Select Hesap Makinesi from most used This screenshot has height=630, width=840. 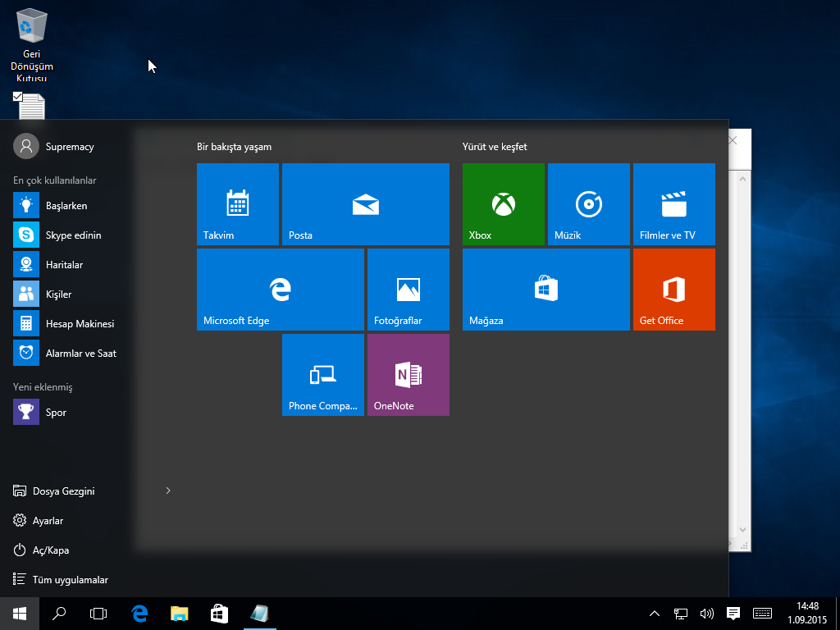[x=79, y=323]
